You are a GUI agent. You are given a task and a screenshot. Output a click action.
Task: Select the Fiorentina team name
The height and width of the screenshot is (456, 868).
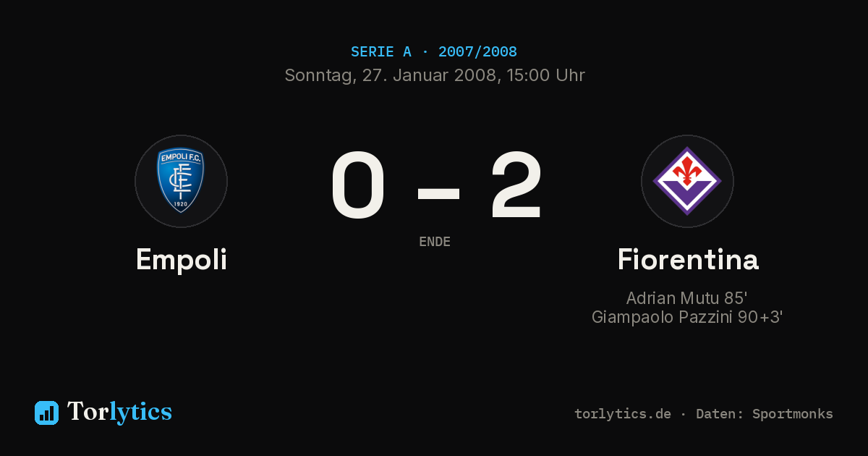click(688, 259)
